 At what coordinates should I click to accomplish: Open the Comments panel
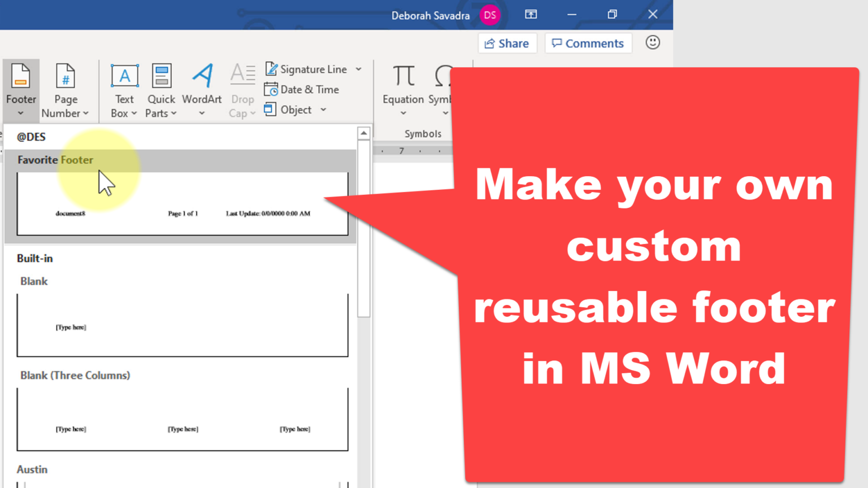tap(588, 43)
